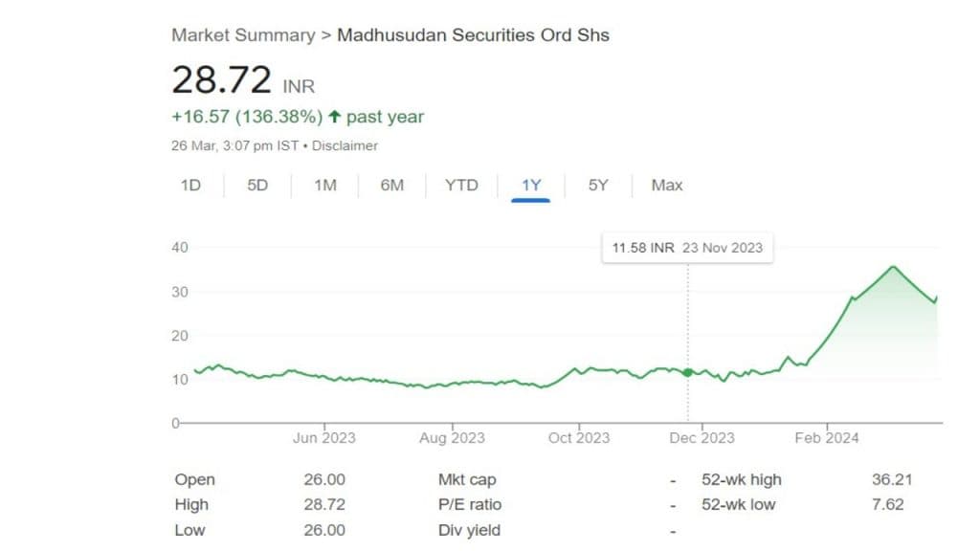Click the Jun 2023 axis label
Image resolution: width=980 pixels, height=551 pixels.
323,438
